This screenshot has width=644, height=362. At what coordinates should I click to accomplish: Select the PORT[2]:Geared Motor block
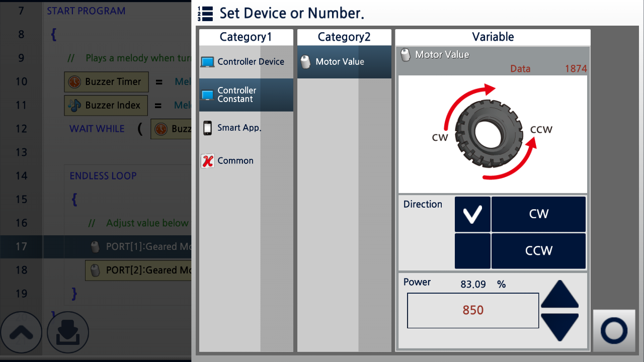tap(138, 270)
